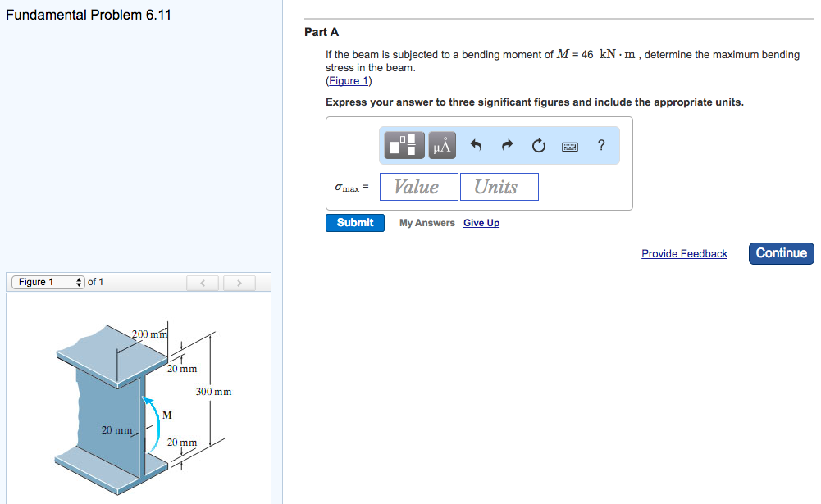Open the Figure 1 link in question

click(x=349, y=81)
